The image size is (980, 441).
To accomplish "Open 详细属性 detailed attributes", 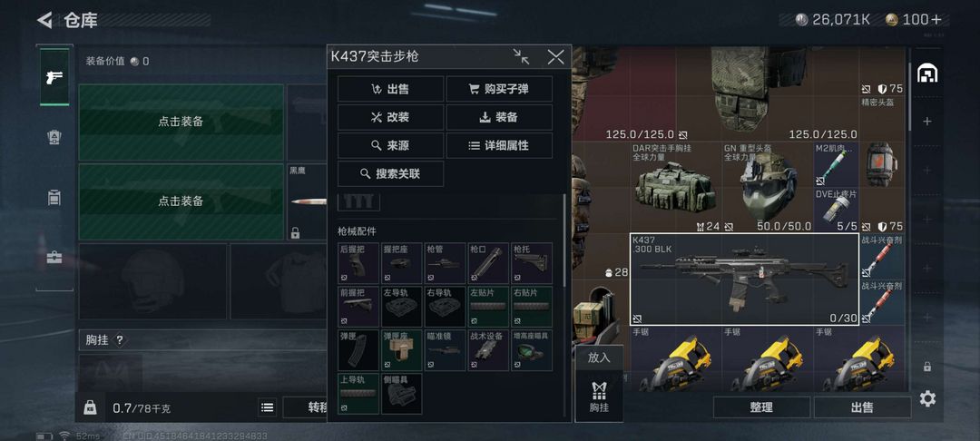I will 499,145.
